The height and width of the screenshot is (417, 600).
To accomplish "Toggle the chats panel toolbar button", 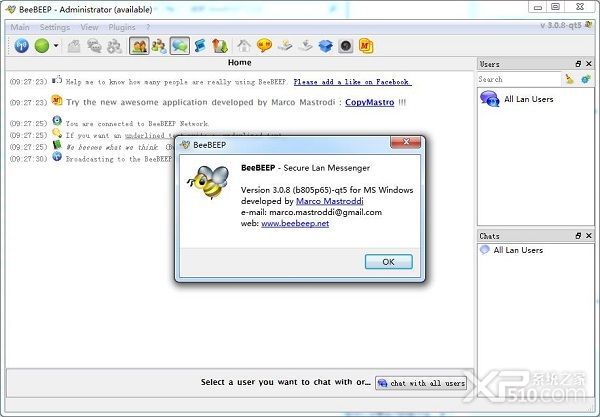I will 179,46.
